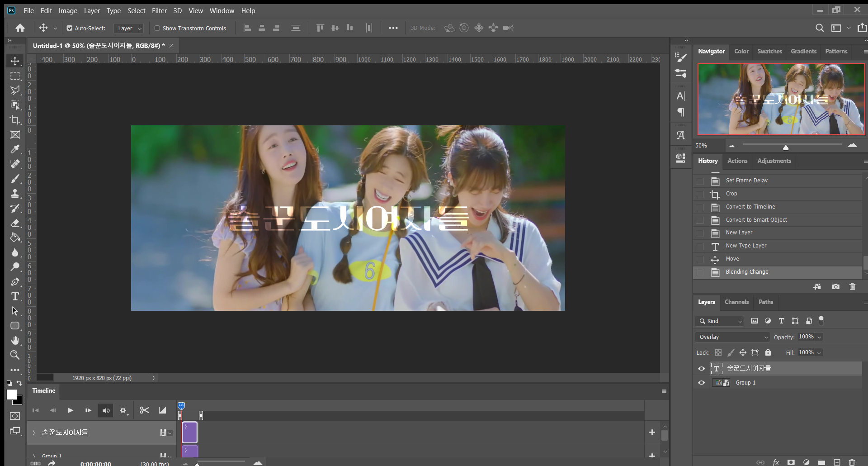Open the Filter menu
868x466 pixels.
159,10
